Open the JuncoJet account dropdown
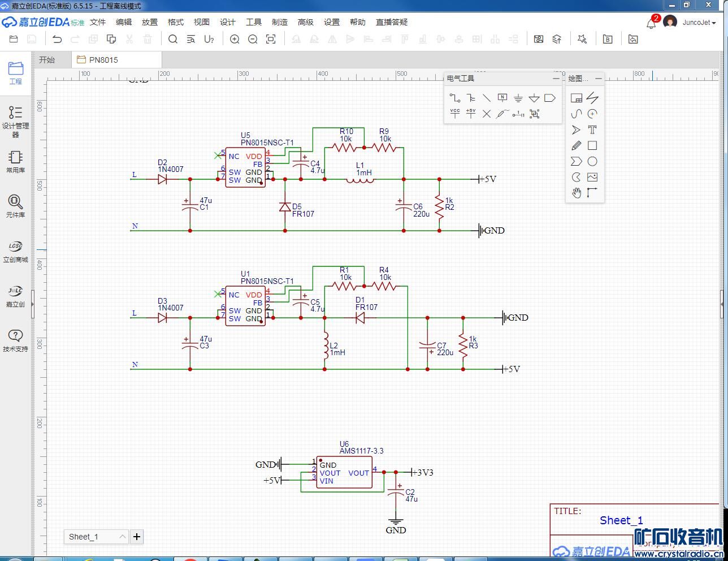The image size is (728, 561). pos(699,23)
